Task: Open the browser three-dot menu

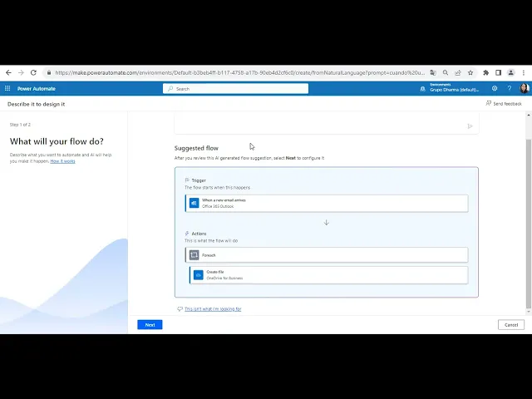Action: (524, 72)
